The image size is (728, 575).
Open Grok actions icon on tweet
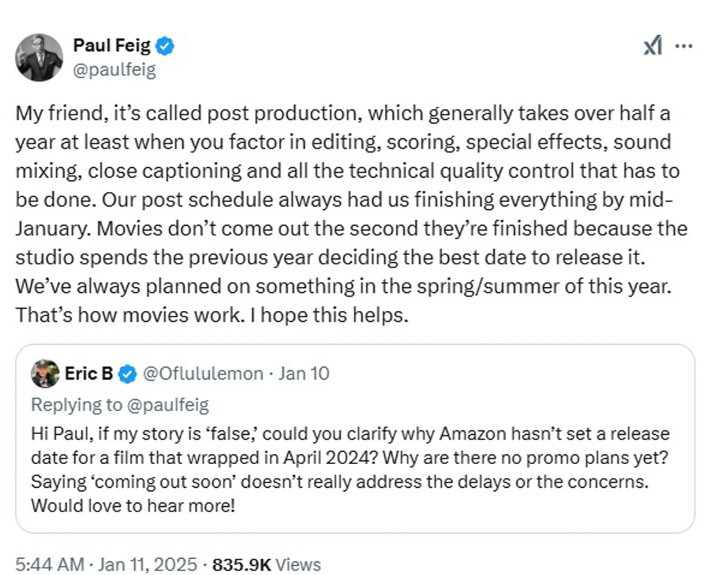pyautogui.click(x=653, y=47)
